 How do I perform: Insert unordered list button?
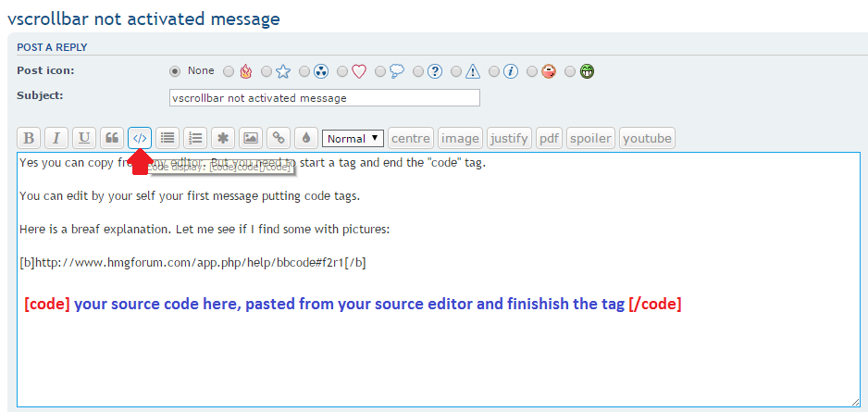tap(167, 138)
